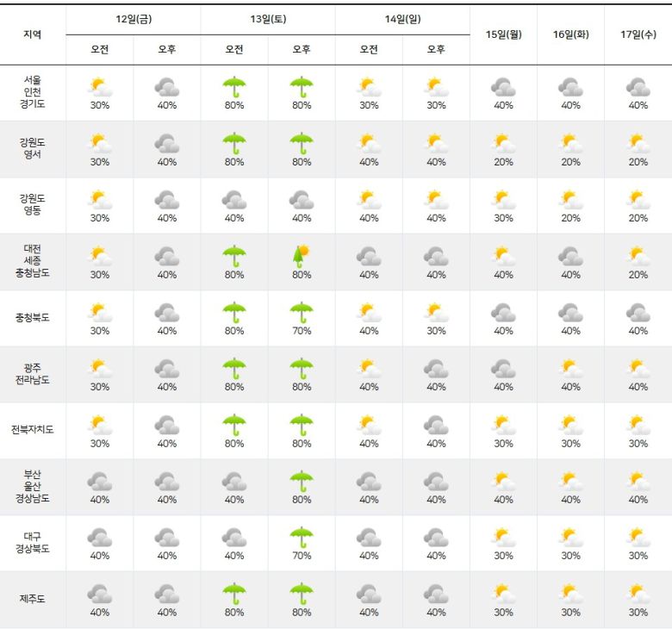Select the 부산 울산 경상남도 13일 오후 umbrella icon

point(301,481)
